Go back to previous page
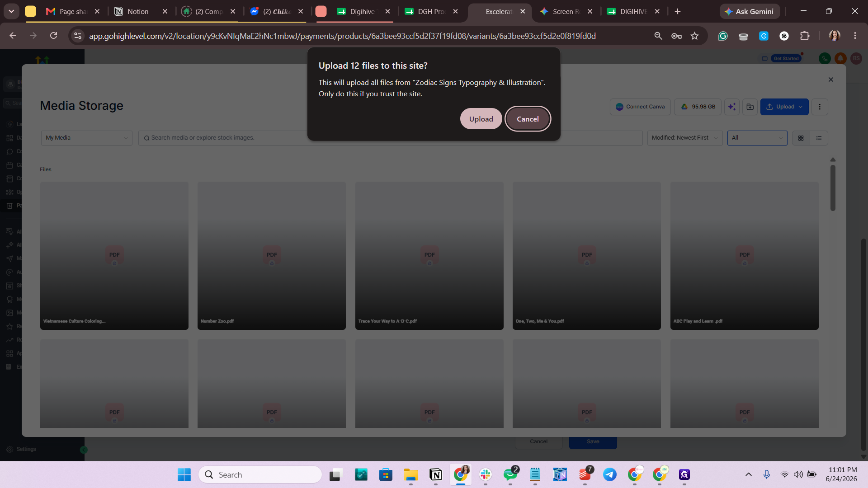868x488 pixels. point(13,36)
